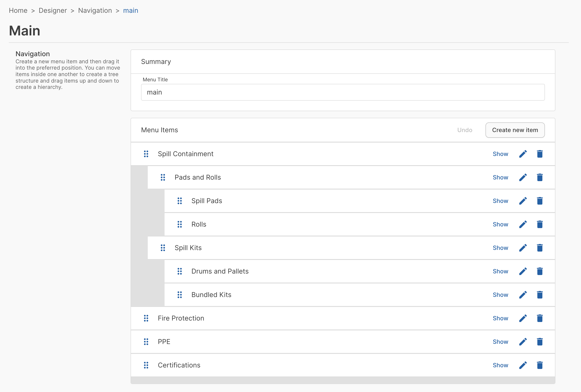Viewport: 581px width, 392px height.
Task: Grab the drag handle for Spill Kits
Action: 163,248
